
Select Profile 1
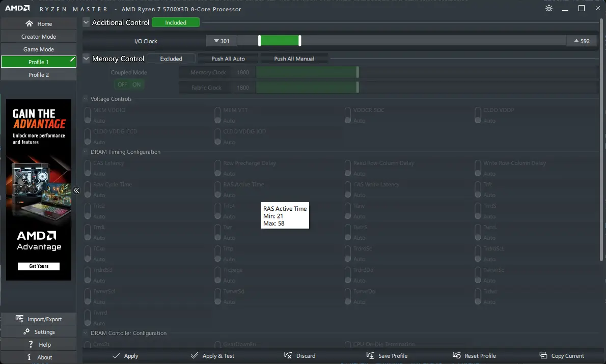39,62
